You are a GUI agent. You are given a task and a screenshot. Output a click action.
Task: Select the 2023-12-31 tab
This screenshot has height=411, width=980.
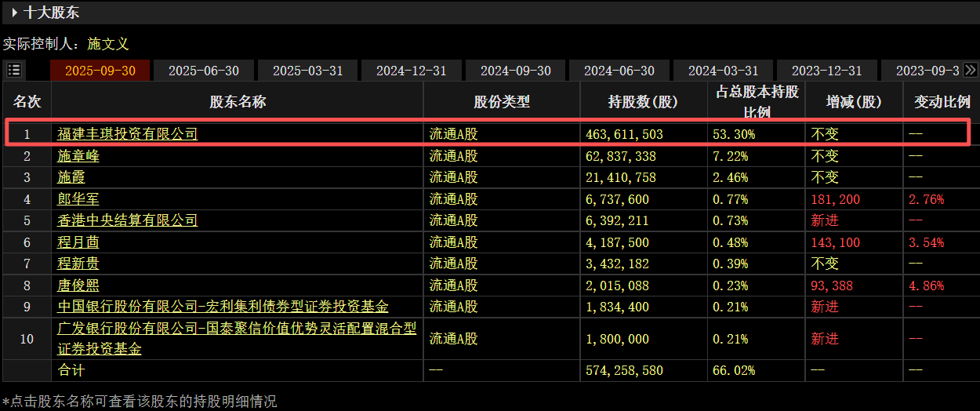[x=827, y=71]
